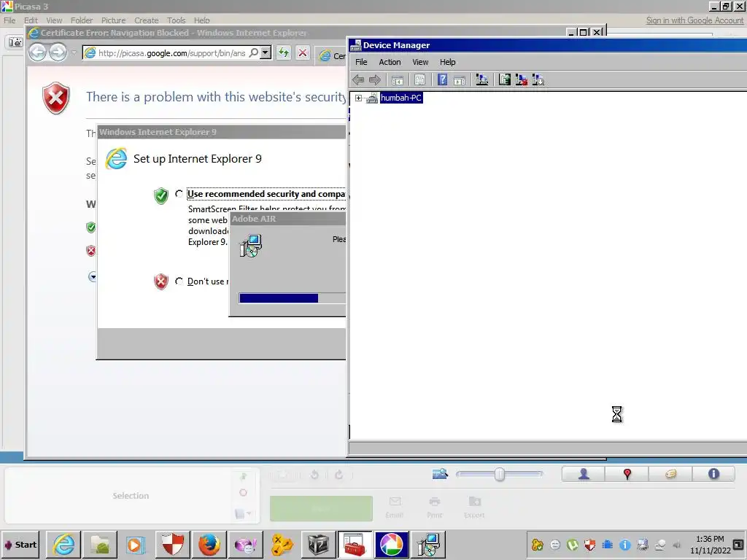Click Back arrow in Device Manager toolbar
This screenshot has width=747, height=560.
click(358, 79)
